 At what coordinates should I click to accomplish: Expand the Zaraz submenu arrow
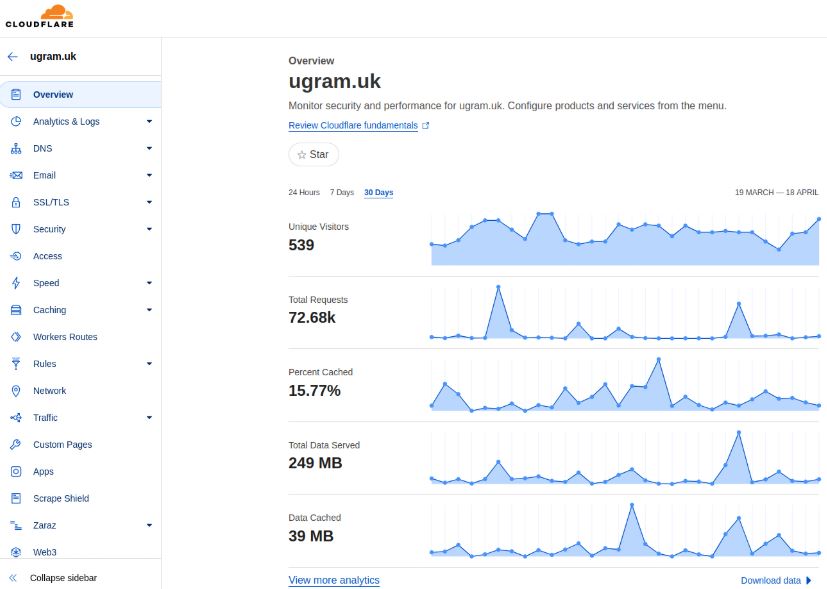coord(149,525)
